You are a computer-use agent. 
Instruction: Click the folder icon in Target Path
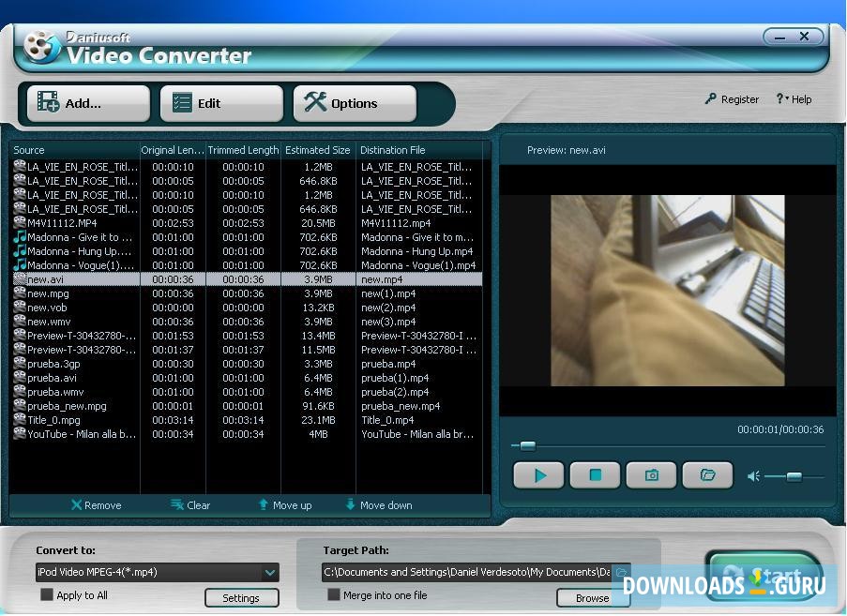point(622,572)
